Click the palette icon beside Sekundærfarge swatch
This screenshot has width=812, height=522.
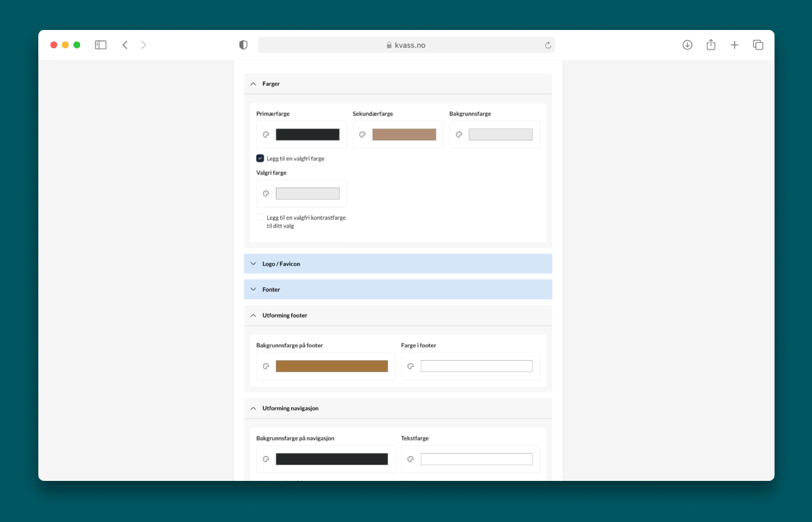pos(362,135)
